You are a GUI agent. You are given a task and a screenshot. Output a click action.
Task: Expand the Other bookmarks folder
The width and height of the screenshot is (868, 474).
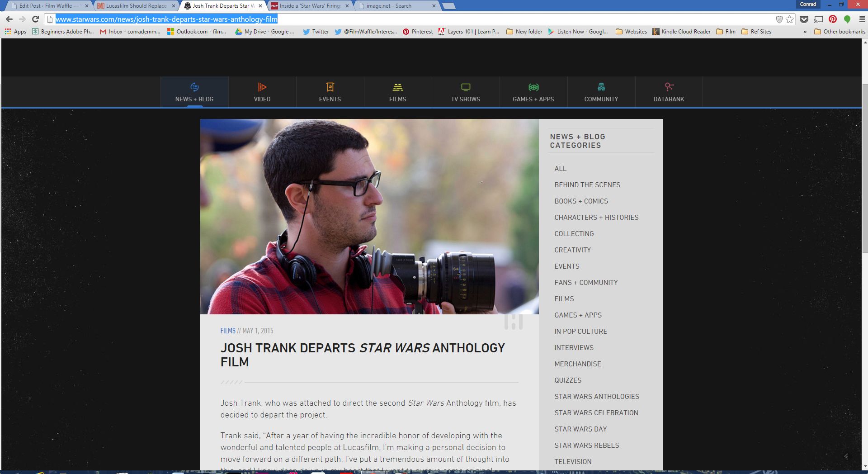click(840, 32)
